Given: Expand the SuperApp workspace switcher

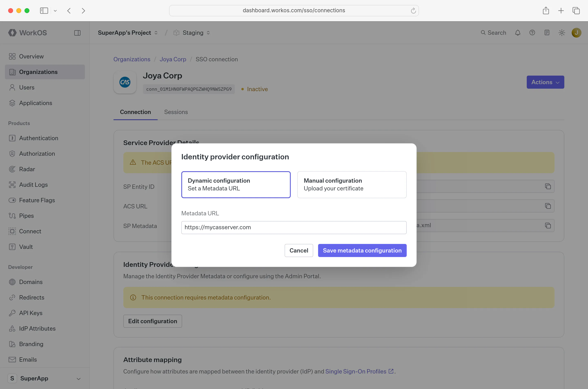Looking at the screenshot, I should click(45, 378).
